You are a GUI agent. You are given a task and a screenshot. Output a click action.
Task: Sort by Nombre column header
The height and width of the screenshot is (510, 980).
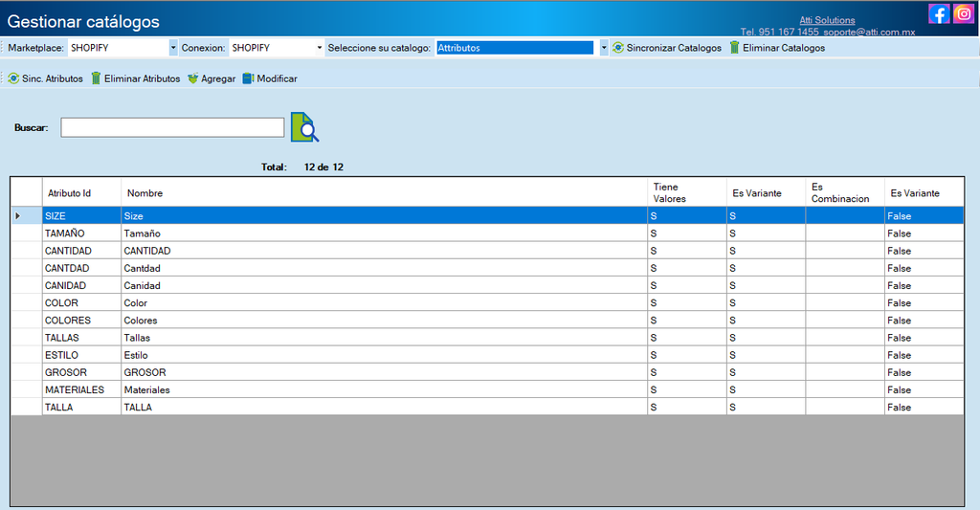[x=384, y=192]
